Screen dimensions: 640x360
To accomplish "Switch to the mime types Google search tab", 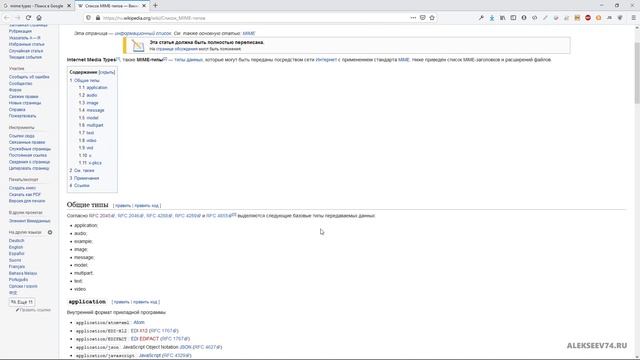I will click(x=36, y=6).
